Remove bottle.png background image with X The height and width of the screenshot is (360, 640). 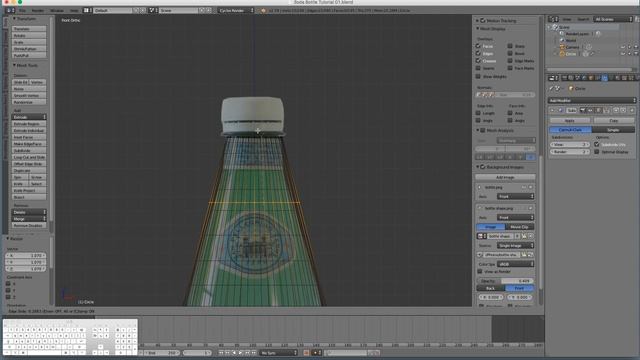click(x=530, y=187)
